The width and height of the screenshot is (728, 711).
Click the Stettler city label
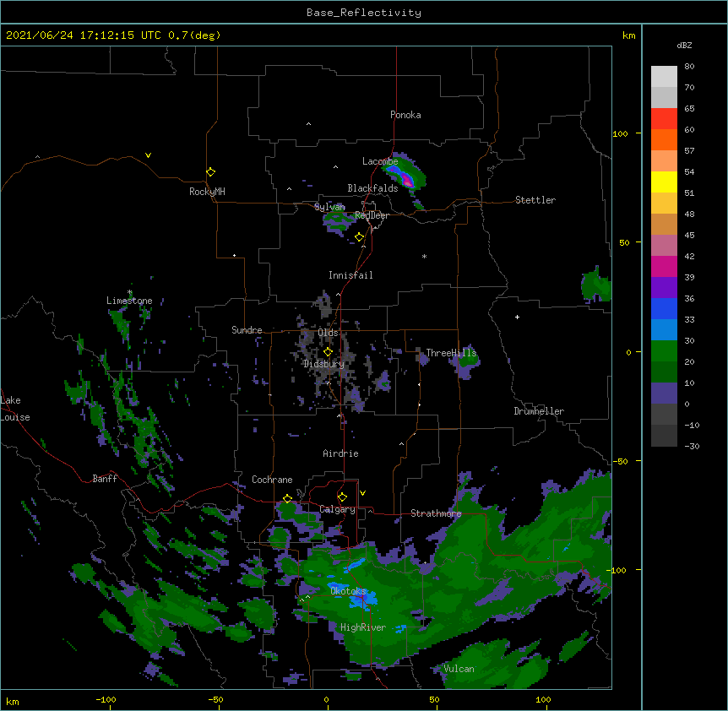(x=535, y=200)
